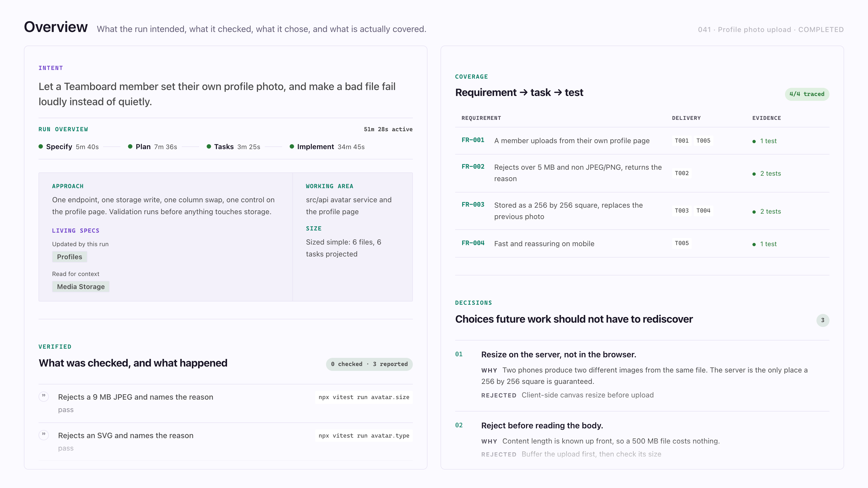Click the 0 checked 3 reported badge
This screenshot has height=488, width=868.
369,364
